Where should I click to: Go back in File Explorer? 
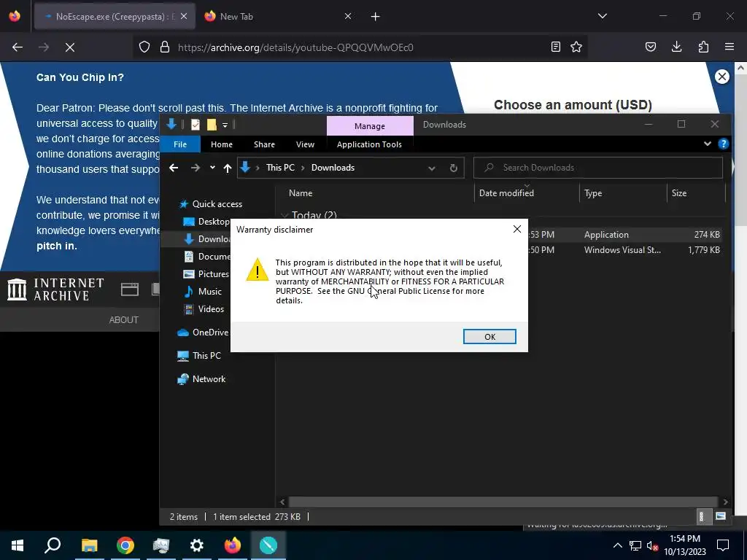[174, 168]
